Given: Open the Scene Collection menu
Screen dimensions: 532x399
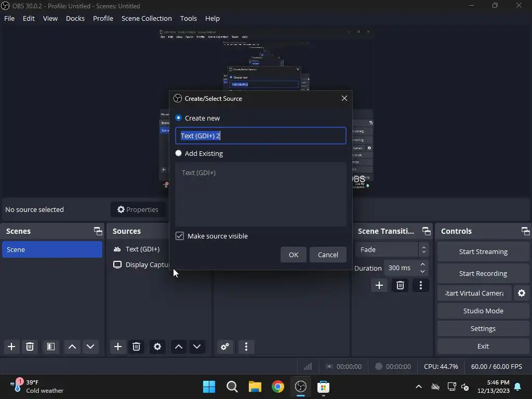Looking at the screenshot, I should click(x=147, y=18).
